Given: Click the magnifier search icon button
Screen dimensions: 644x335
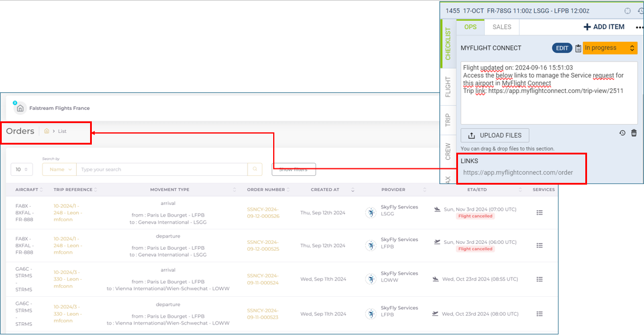Looking at the screenshot, I should coord(255,169).
